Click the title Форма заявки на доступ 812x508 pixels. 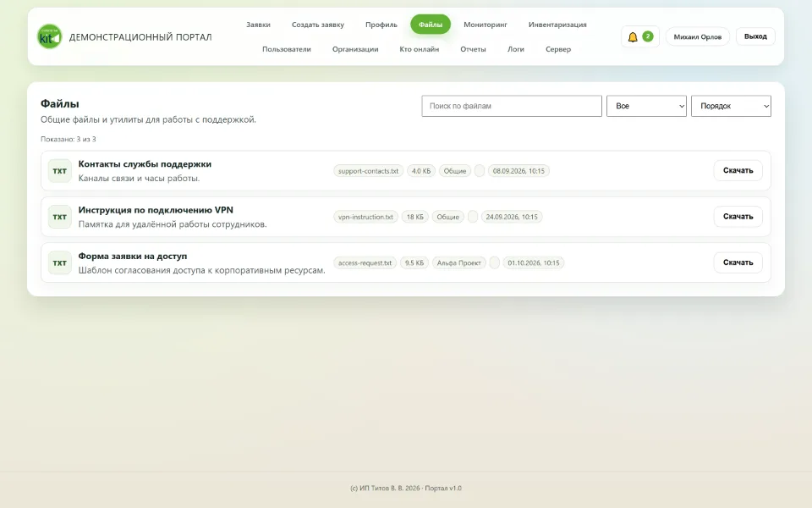click(133, 256)
